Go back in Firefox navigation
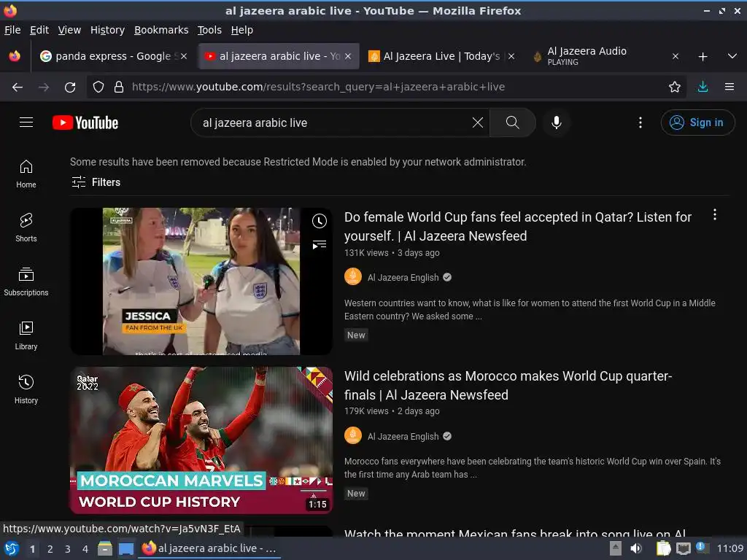Viewport: 747px width, 560px height. point(18,87)
